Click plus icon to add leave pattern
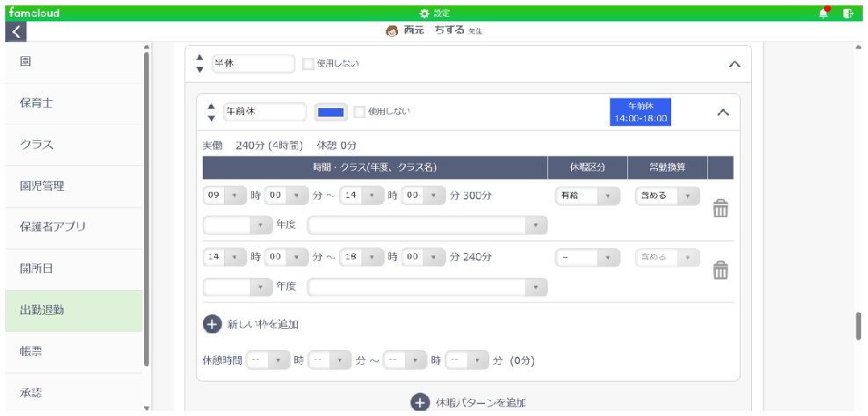Screen dimensions: 868x416 [422, 403]
